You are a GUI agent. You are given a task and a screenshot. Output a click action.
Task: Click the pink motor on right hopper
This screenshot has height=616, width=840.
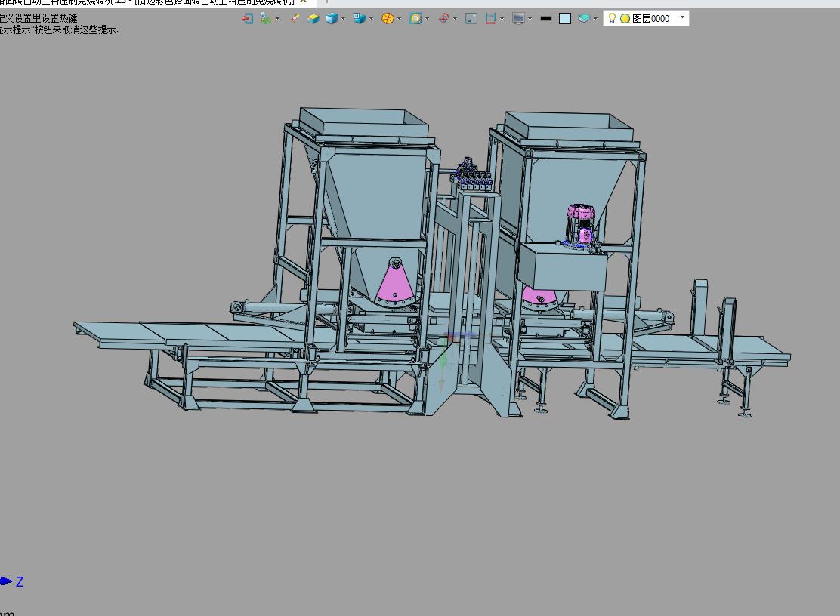pyautogui.click(x=580, y=223)
